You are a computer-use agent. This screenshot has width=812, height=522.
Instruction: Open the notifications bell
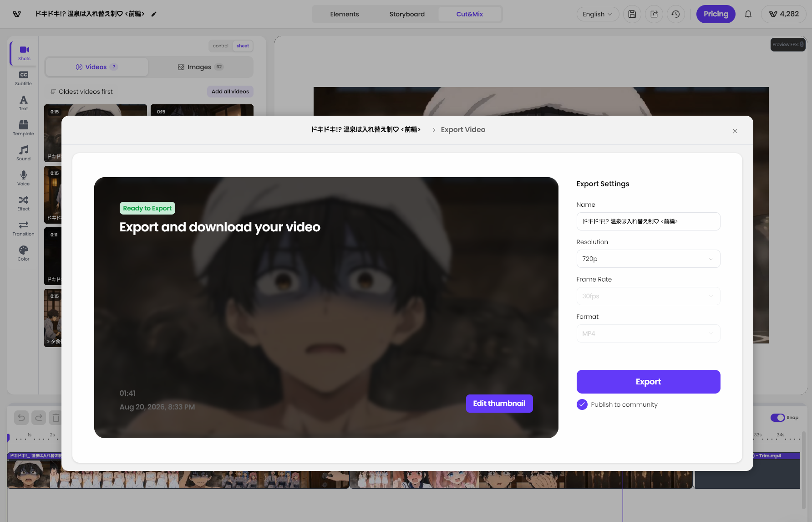(748, 14)
